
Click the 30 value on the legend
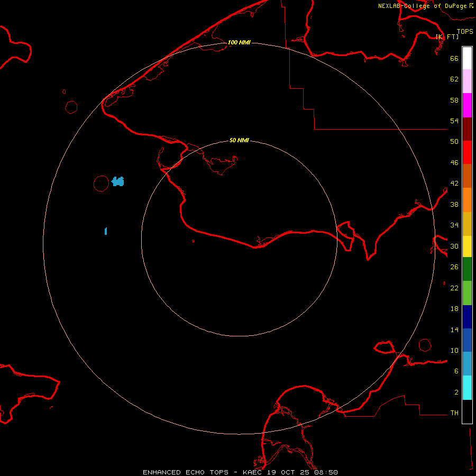click(454, 246)
